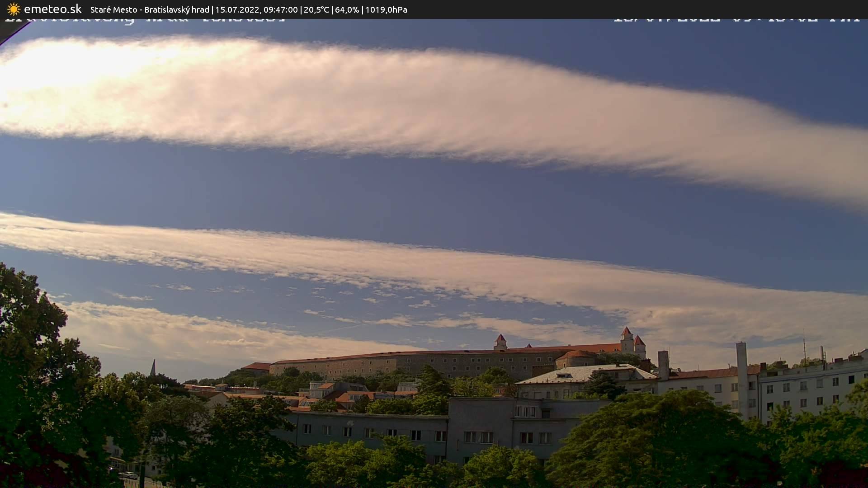Click the sun logo icon

coord(14,9)
